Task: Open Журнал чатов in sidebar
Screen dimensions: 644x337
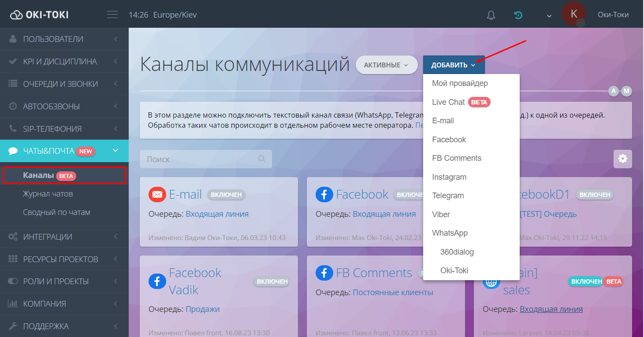Action: 48,194
